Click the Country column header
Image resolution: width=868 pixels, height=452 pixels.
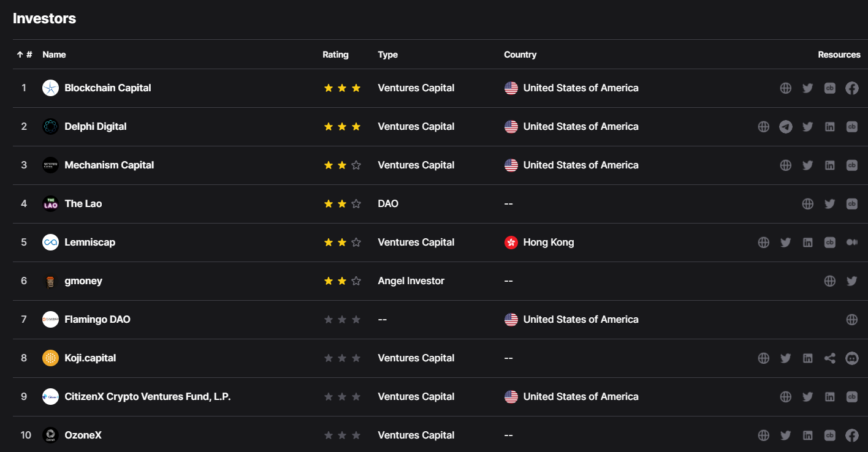(520, 55)
